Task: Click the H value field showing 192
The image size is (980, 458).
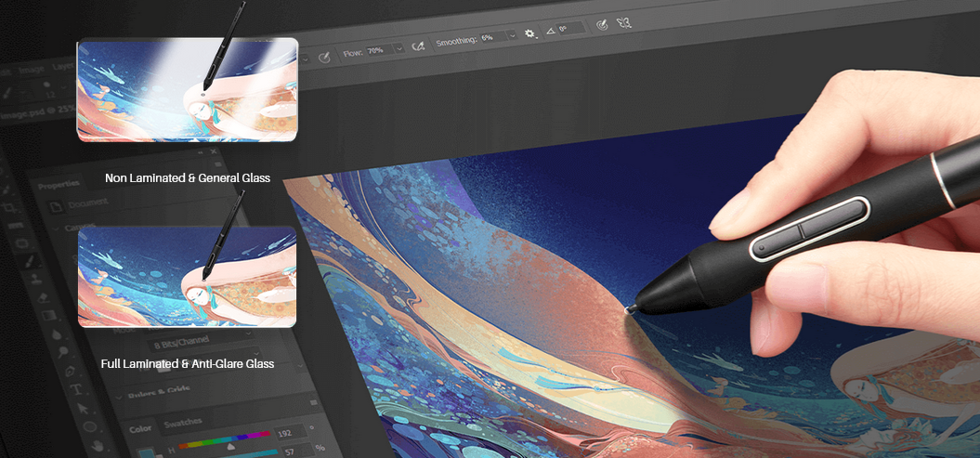Action: 290,432
